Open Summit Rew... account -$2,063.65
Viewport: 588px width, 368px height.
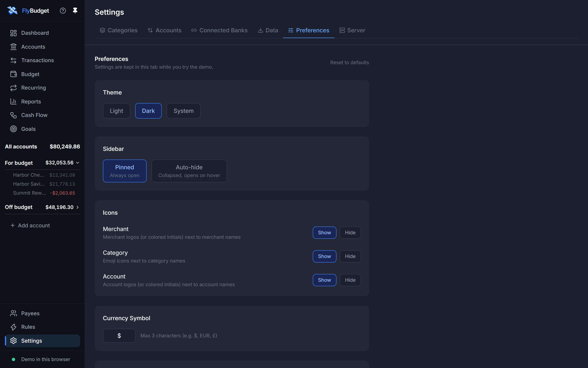[44, 193]
